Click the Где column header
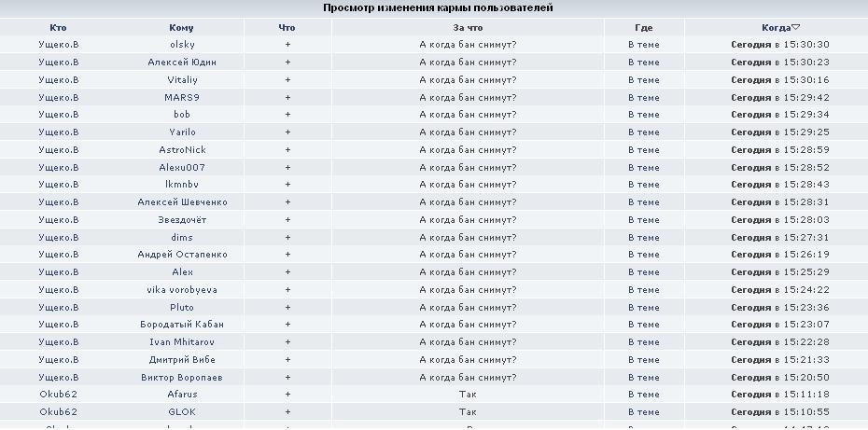 pos(644,28)
